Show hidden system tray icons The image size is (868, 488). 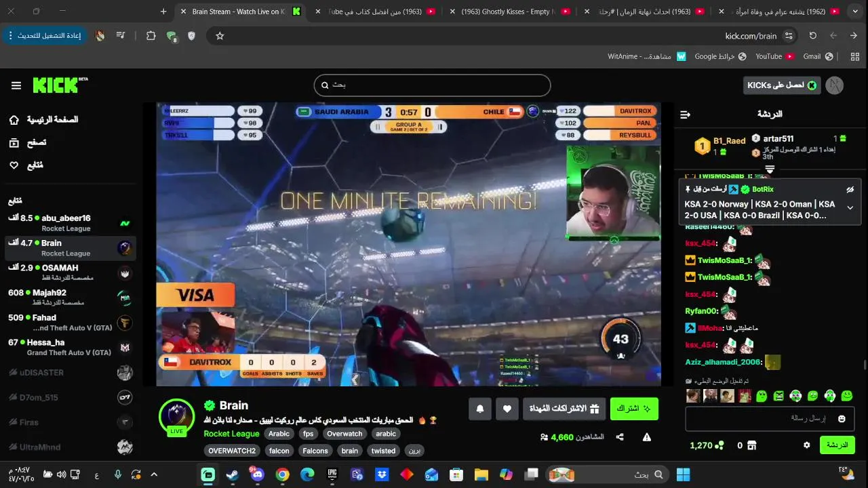pyautogui.click(x=154, y=474)
